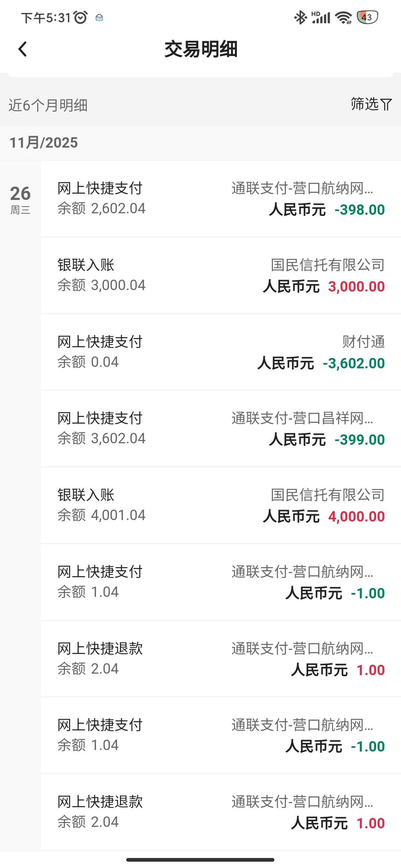Open the 4,000.00 银联入账 entry
The width and height of the screenshot is (401, 868).
tap(221, 505)
